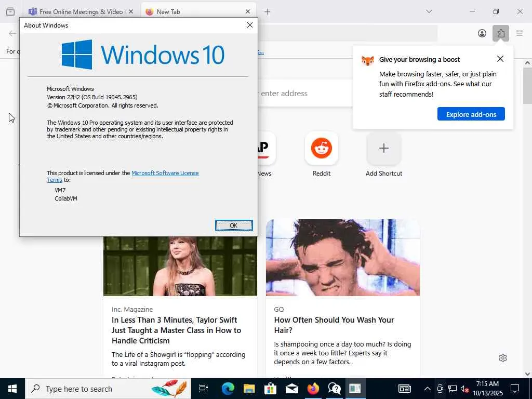Go back with the back arrow
The image size is (532, 399).
coord(12,33)
